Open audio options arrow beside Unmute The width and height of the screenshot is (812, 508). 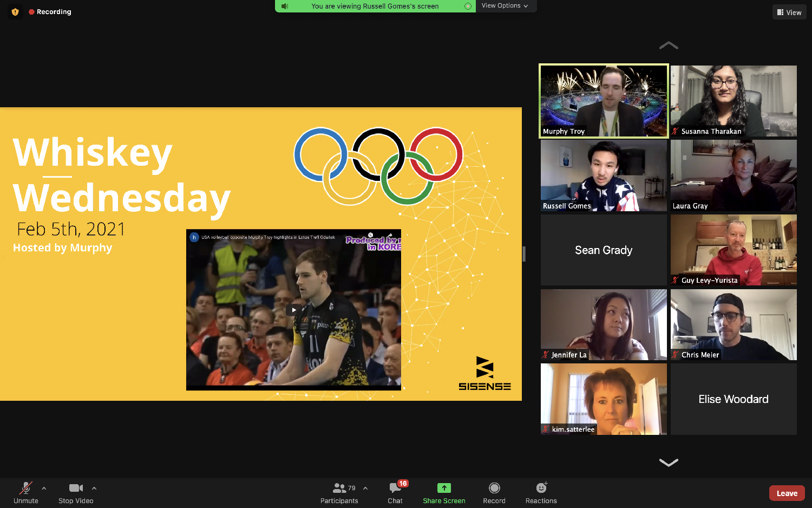[44, 488]
